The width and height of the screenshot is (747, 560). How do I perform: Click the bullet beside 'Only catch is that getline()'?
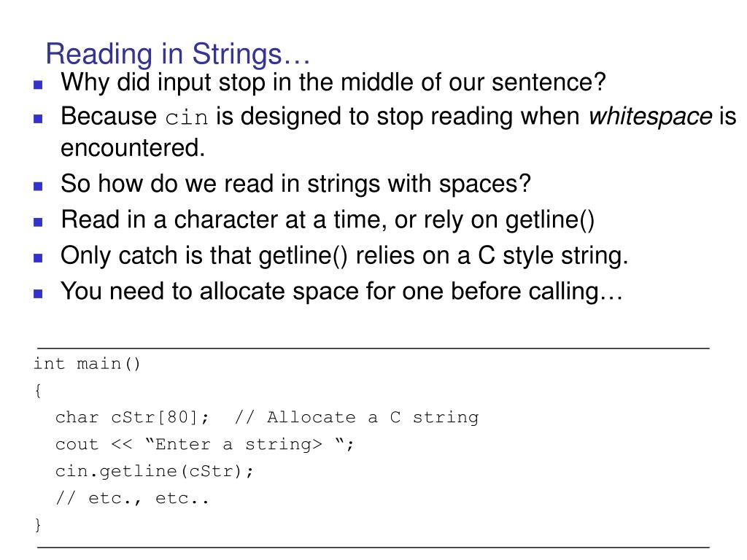tap(38, 258)
